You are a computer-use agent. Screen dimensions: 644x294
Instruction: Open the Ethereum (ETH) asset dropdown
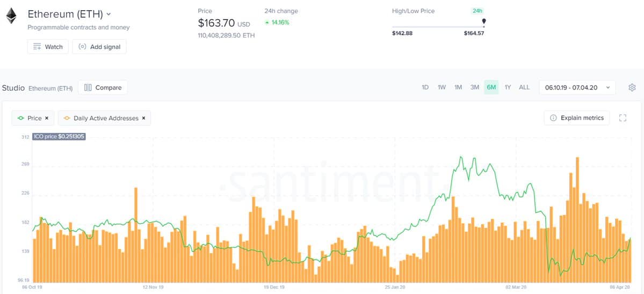pos(69,14)
